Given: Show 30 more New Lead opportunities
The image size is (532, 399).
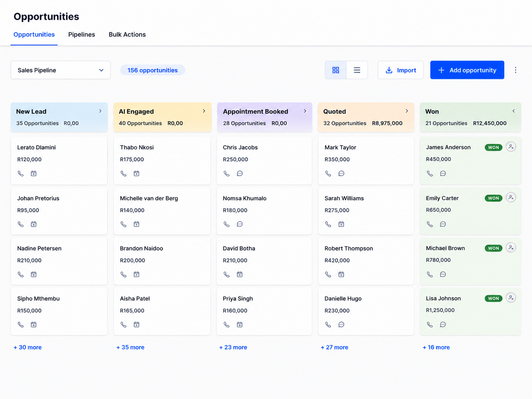Looking at the screenshot, I should point(28,347).
